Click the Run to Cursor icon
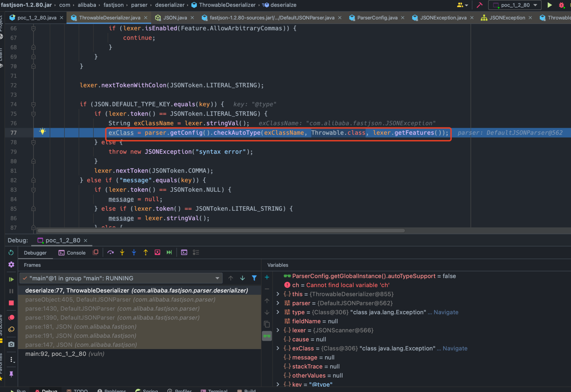Image resolution: width=571 pixels, height=392 pixels. pos(169,252)
